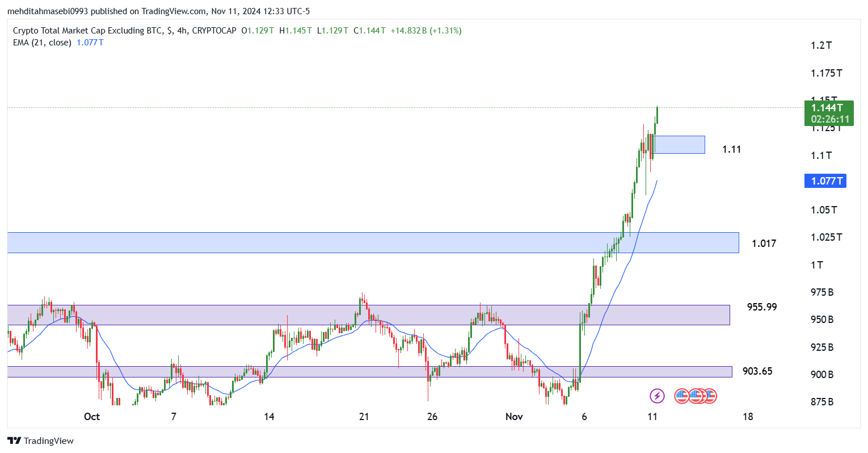Click the H1.145T high value in legend
Screen dimensions: 868x453
[295, 31]
